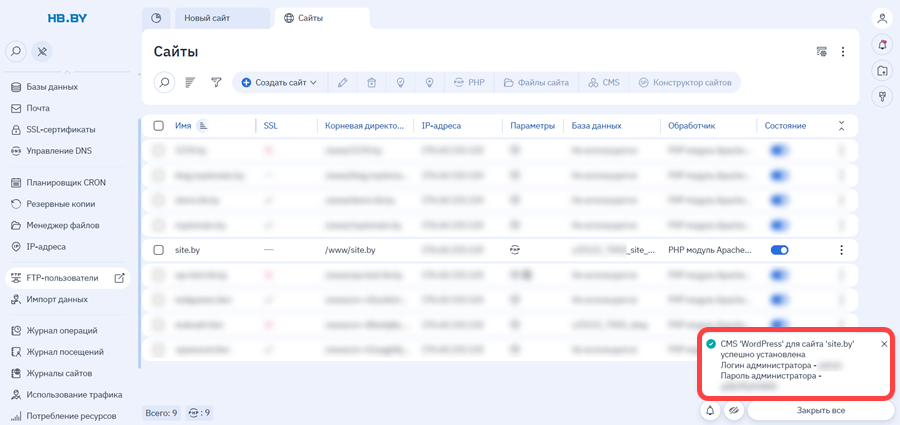Click the PHP parameter icon in site.by row
Image resolution: width=900 pixels, height=425 pixels.
514,250
